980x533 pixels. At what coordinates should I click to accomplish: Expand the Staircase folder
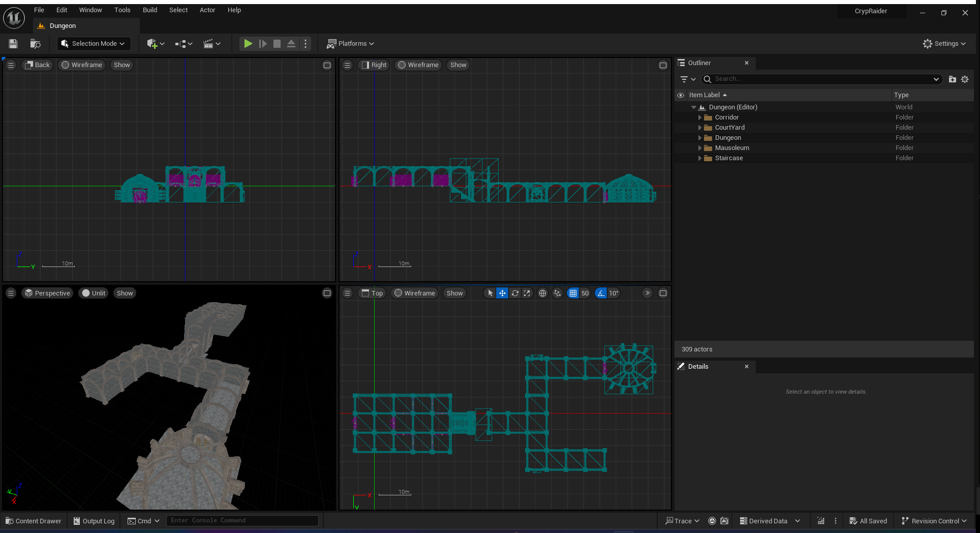coord(700,158)
